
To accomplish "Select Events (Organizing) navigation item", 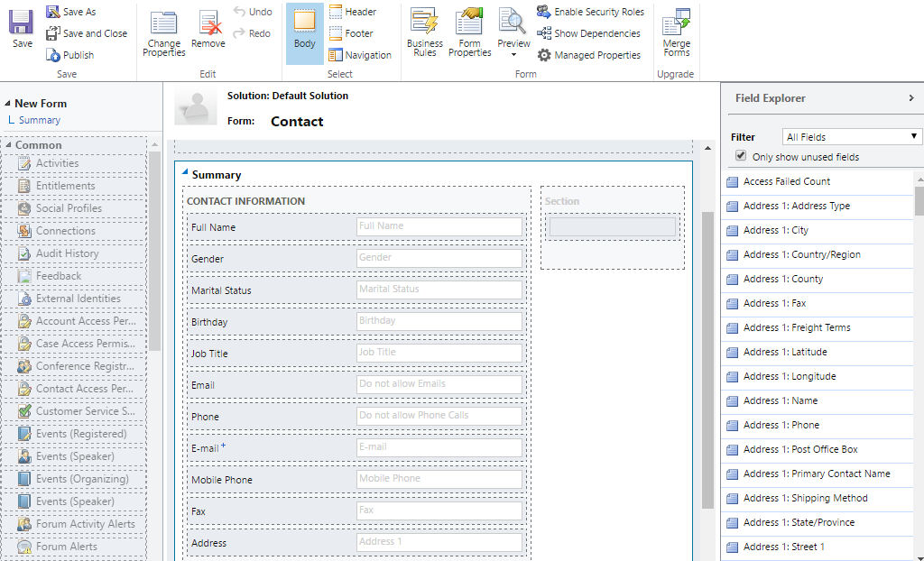I will pyautogui.click(x=75, y=479).
